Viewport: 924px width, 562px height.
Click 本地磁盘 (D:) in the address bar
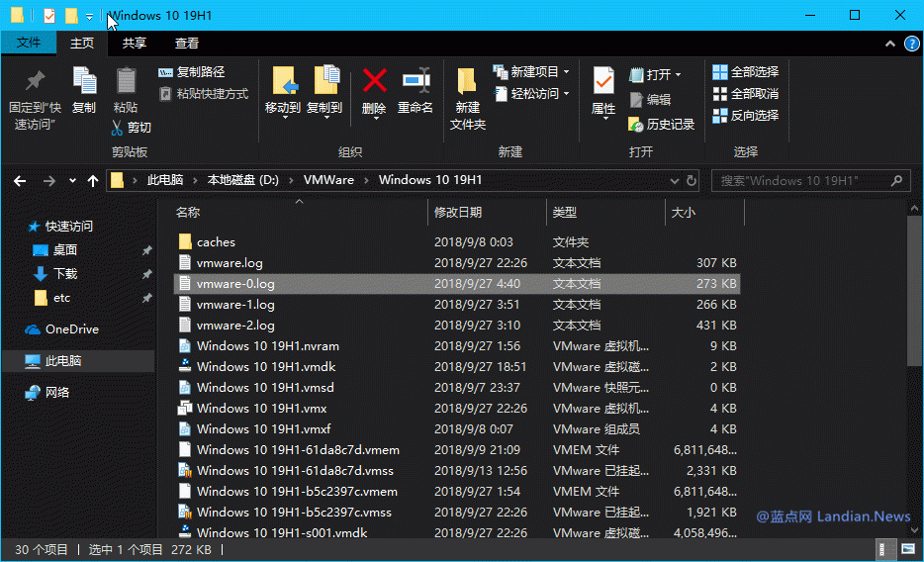coord(242,180)
